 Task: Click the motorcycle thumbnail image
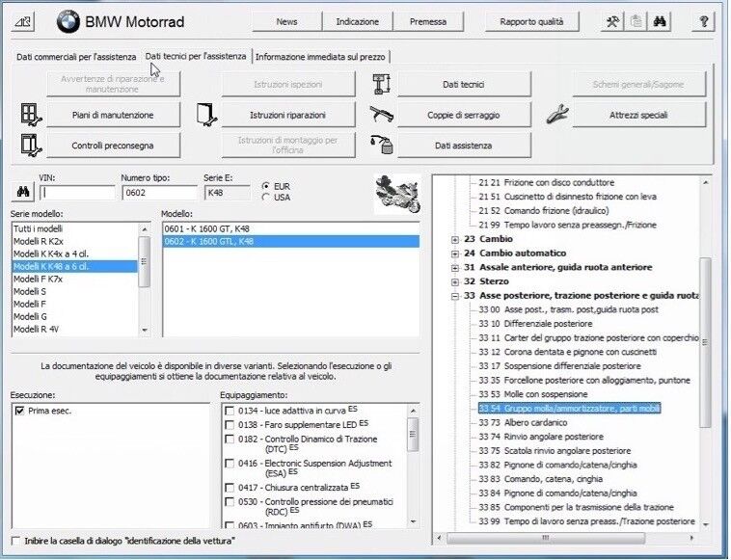[x=397, y=194]
